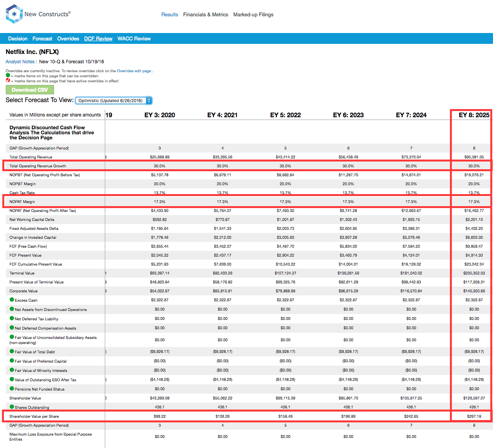Click green dot beside Net Assets from Discontinued Operations
The height and width of the screenshot is (448, 493).
12,309
